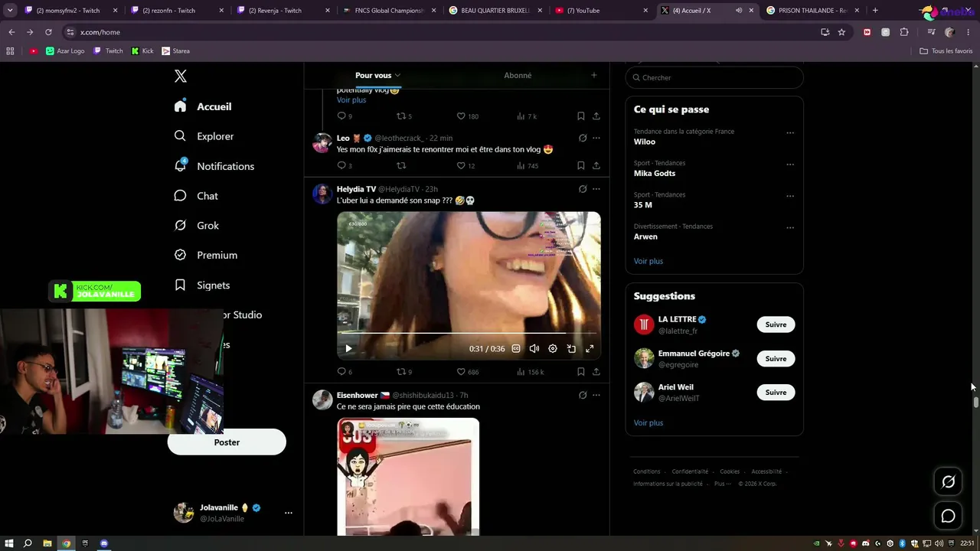The width and height of the screenshot is (980, 551).
Task: Open Notifications in the X sidebar
Action: (x=214, y=166)
